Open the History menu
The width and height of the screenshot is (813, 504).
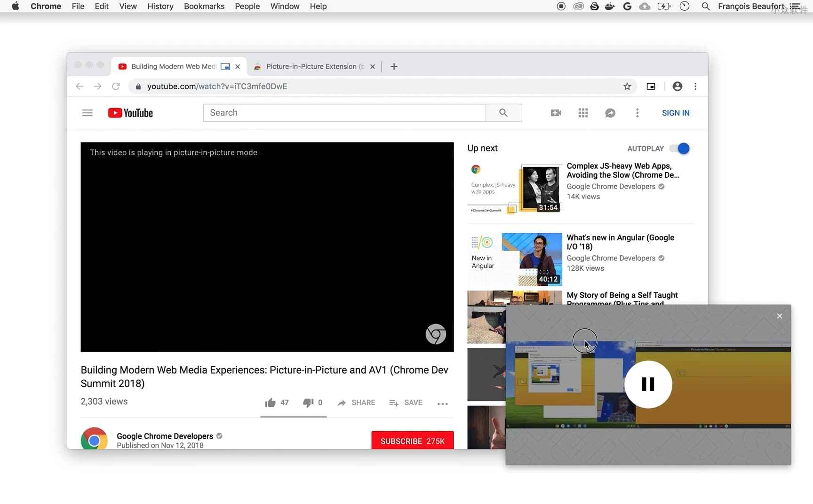[160, 7]
